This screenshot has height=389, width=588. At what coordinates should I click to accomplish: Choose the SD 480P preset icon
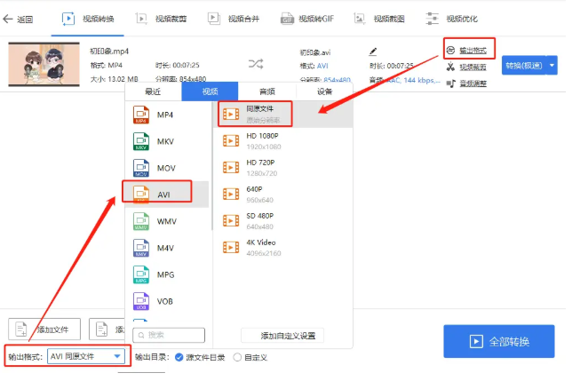click(231, 220)
